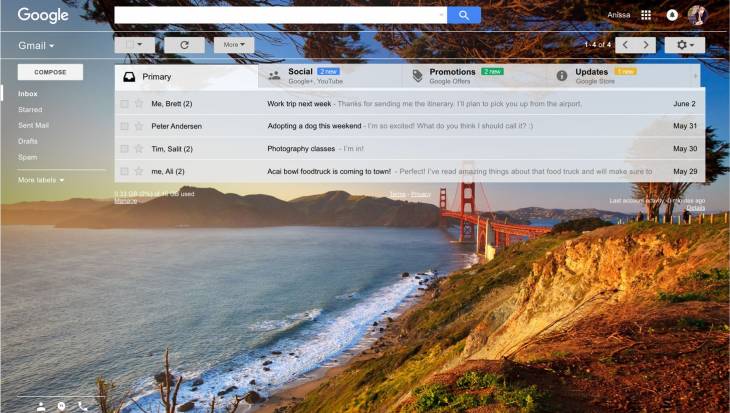Viewport: 730px width, 413px height.
Task: Switch to the Primary tab
Action: (x=186, y=77)
